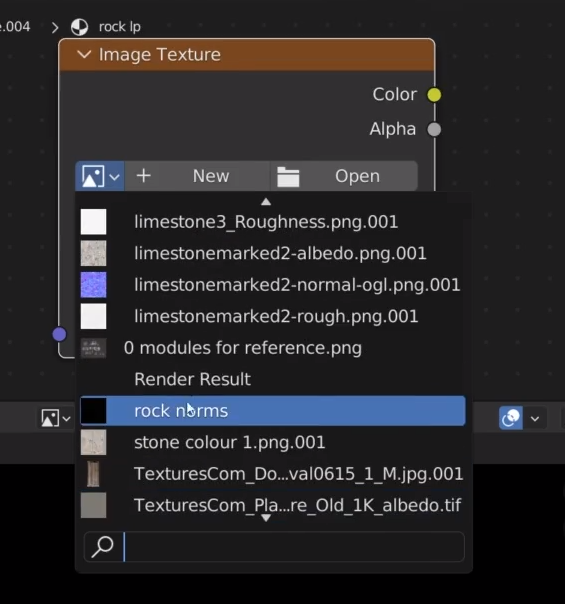Click the yellow Color output socket
The width and height of the screenshot is (565, 604).
[434, 95]
